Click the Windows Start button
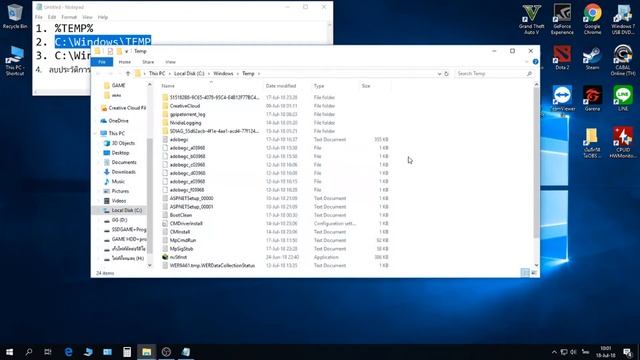 tap(9, 352)
